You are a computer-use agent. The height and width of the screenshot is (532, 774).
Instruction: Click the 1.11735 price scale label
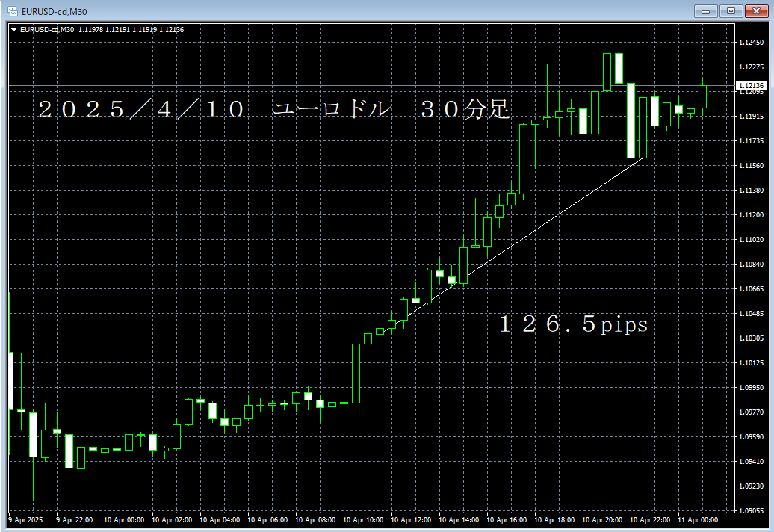[x=751, y=141]
